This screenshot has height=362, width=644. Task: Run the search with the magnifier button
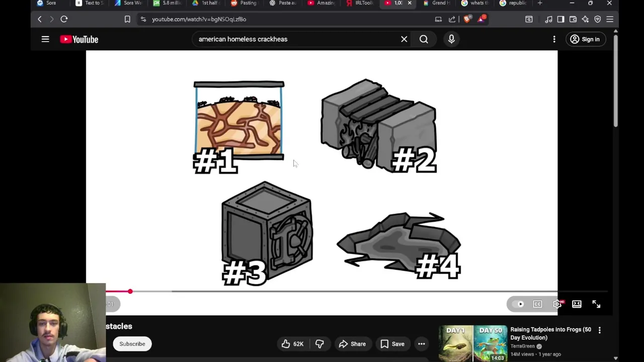click(x=424, y=39)
